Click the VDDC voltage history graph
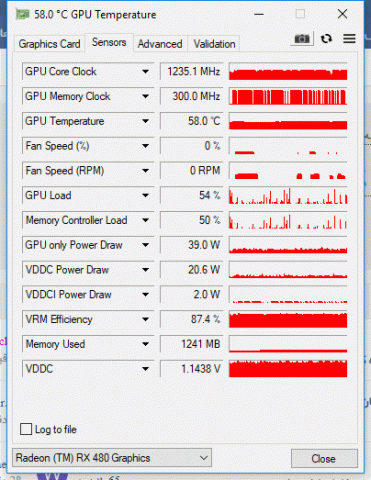Viewport: 371px width, 480px height. click(x=288, y=369)
